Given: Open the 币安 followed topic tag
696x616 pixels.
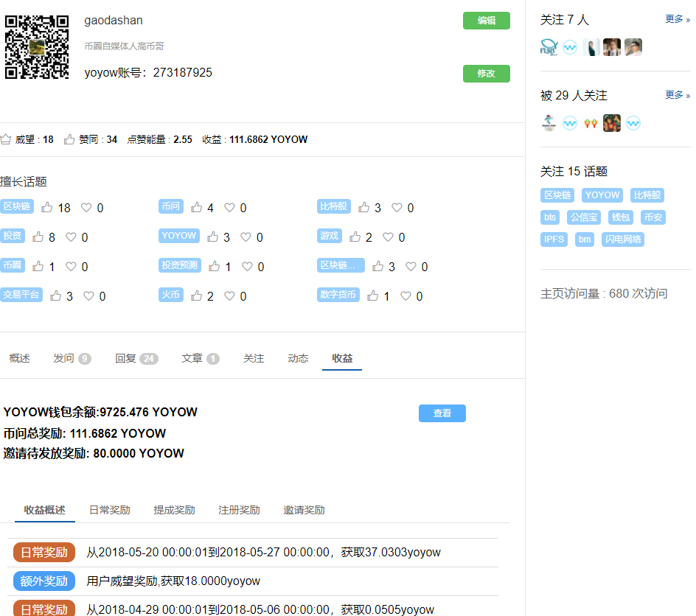Looking at the screenshot, I should tap(653, 217).
